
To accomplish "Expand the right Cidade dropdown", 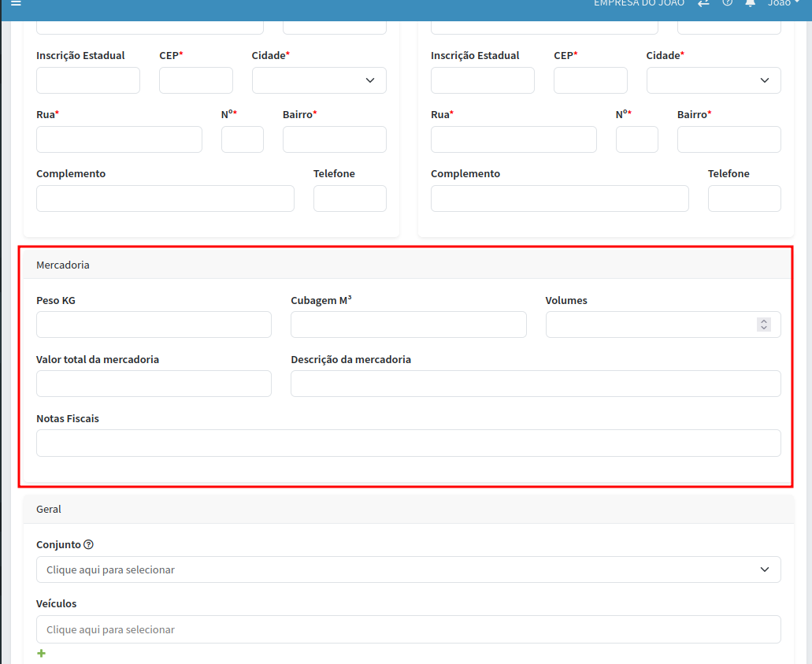I will click(x=714, y=80).
